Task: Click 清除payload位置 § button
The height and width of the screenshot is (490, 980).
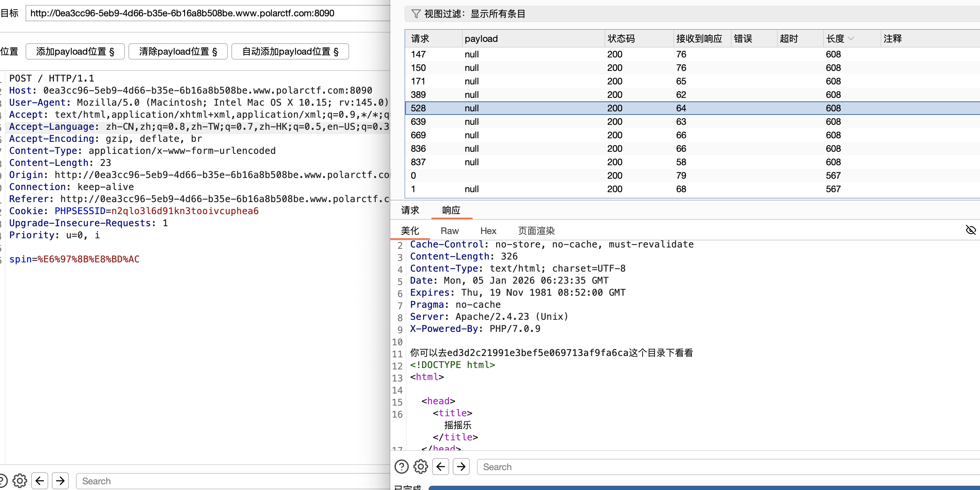Action: 178,51
